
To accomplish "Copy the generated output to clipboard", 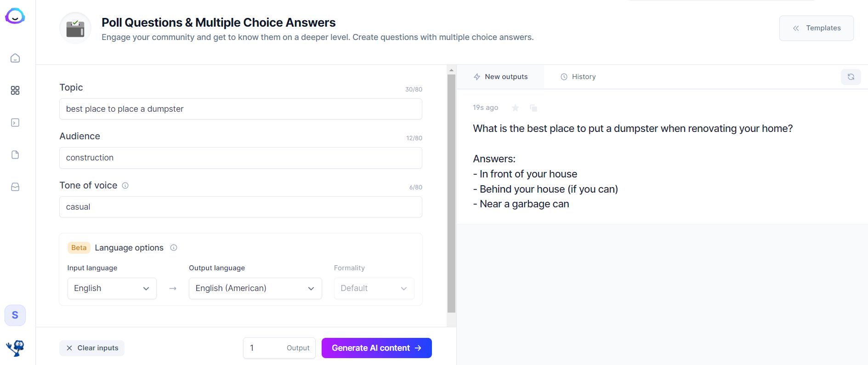I will click(533, 108).
